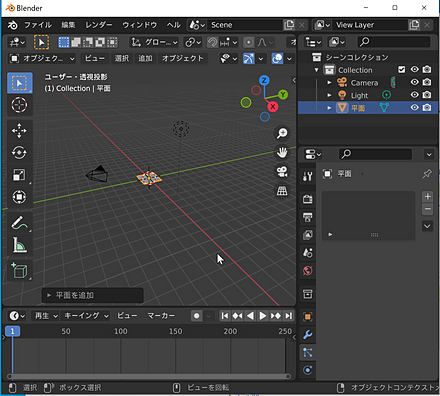Click the zoom magnifier in the viewport
Image resolution: width=440 pixels, height=396 pixels.
tap(282, 133)
